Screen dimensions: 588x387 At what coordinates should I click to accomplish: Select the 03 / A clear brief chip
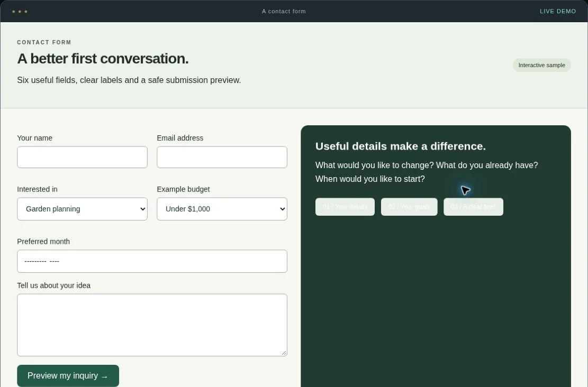[473, 207]
